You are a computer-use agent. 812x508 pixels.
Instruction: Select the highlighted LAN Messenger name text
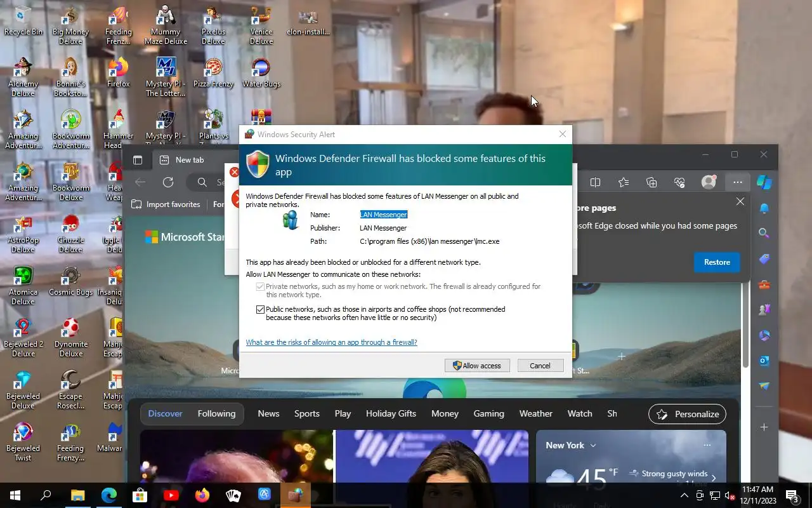383,215
